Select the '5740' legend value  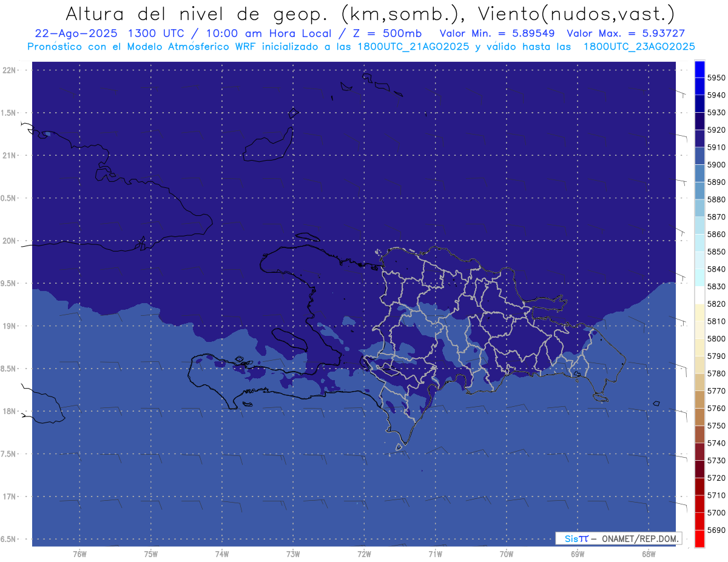(716, 443)
